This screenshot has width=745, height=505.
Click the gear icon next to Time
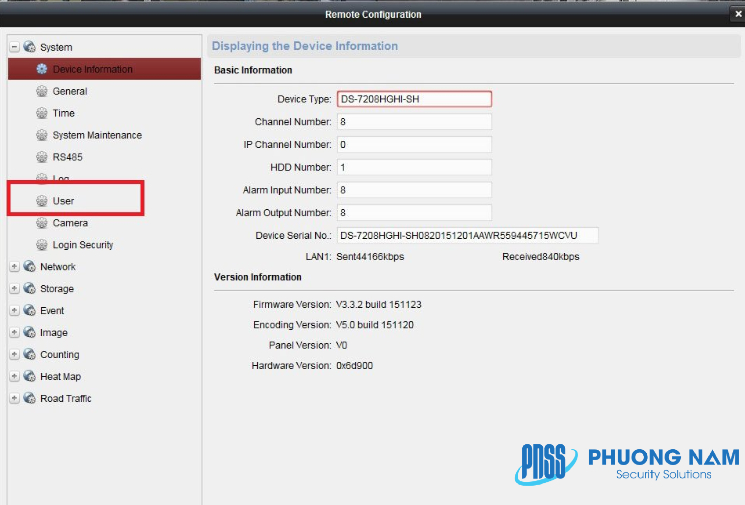pyautogui.click(x=42, y=113)
